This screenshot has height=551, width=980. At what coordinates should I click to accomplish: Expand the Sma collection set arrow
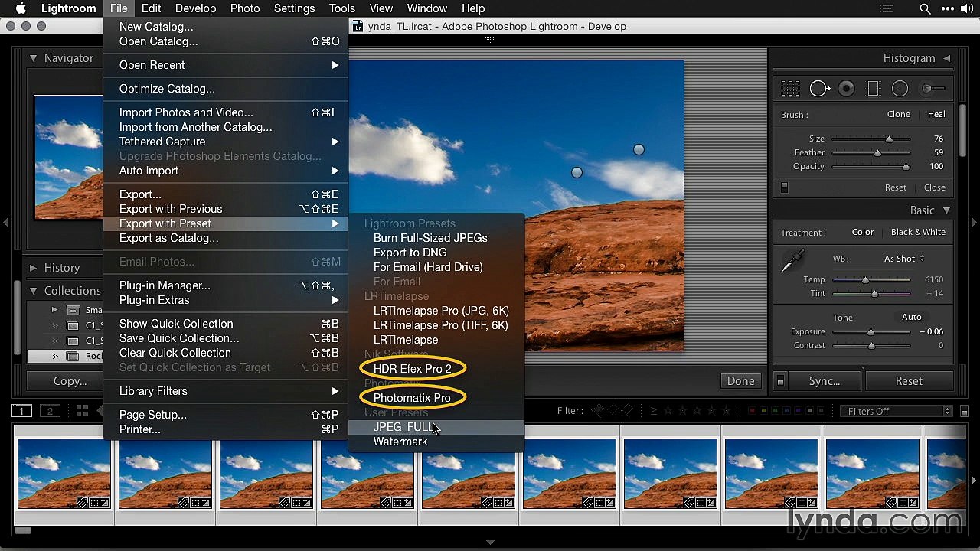tap(54, 310)
